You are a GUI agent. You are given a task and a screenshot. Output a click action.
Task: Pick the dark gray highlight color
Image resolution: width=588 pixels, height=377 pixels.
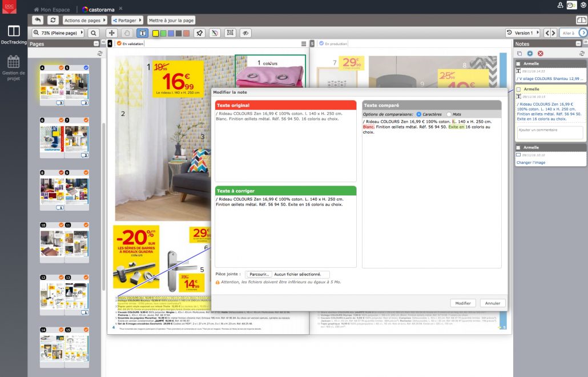(x=179, y=33)
